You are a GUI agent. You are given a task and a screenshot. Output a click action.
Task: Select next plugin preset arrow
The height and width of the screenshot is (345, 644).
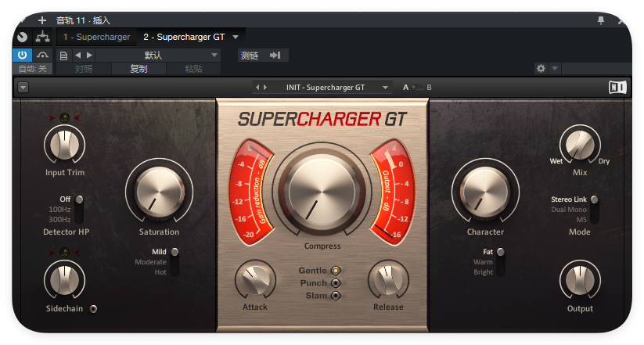(265, 87)
